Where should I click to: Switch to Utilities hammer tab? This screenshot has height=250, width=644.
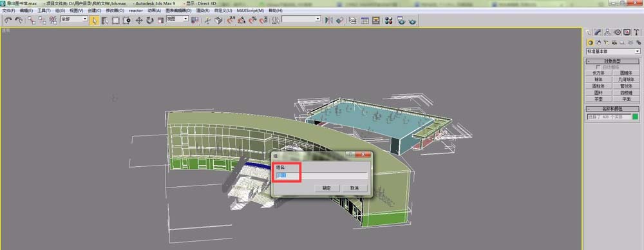pyautogui.click(x=636, y=32)
